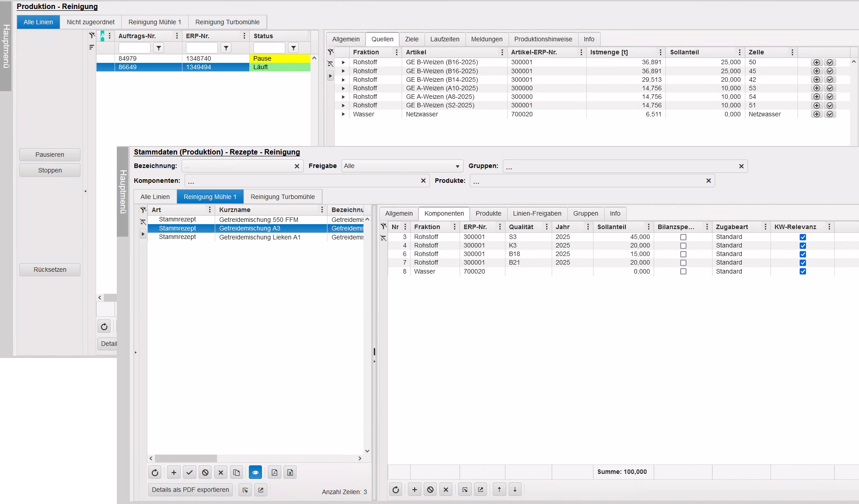The height and width of the screenshot is (504, 859).
Task: Select Reinigung Turbomühle tab in Stammdaten window
Action: pos(283,197)
